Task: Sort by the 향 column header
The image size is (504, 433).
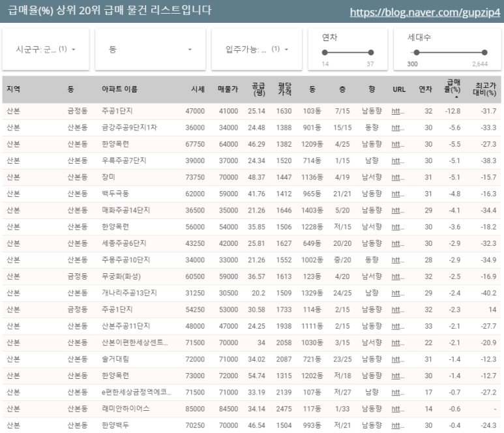Action: point(372,89)
